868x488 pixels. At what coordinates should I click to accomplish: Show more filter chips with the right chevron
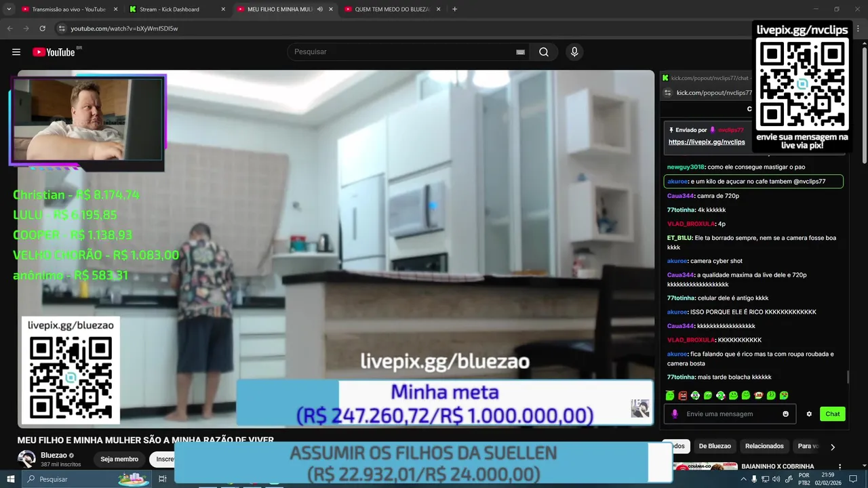833,447
